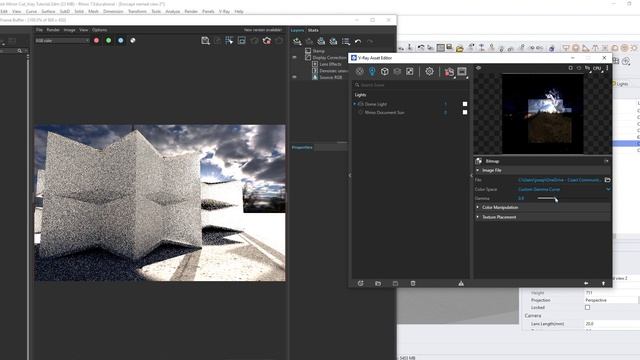
Task: Toggle follow mouse render icon
Action: [229, 40]
